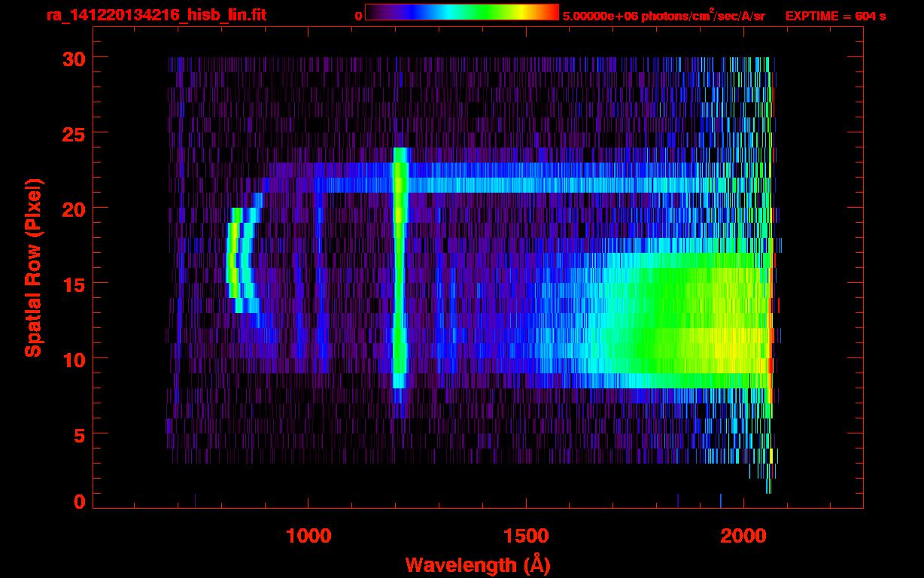The height and width of the screenshot is (578, 924).
Task: Click the x-axis tick label 2000
Action: click(x=743, y=536)
